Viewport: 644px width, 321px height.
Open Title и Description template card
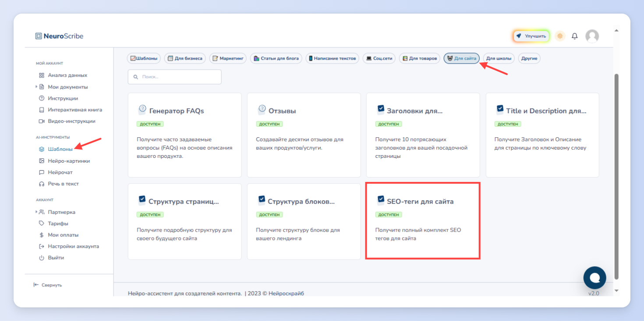[x=542, y=135]
